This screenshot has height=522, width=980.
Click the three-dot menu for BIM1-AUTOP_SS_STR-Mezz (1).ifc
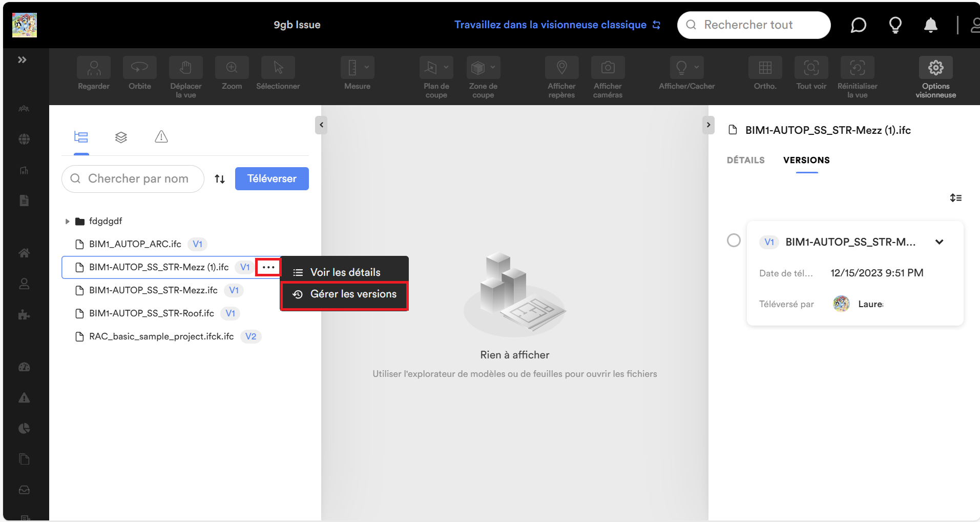coord(268,267)
